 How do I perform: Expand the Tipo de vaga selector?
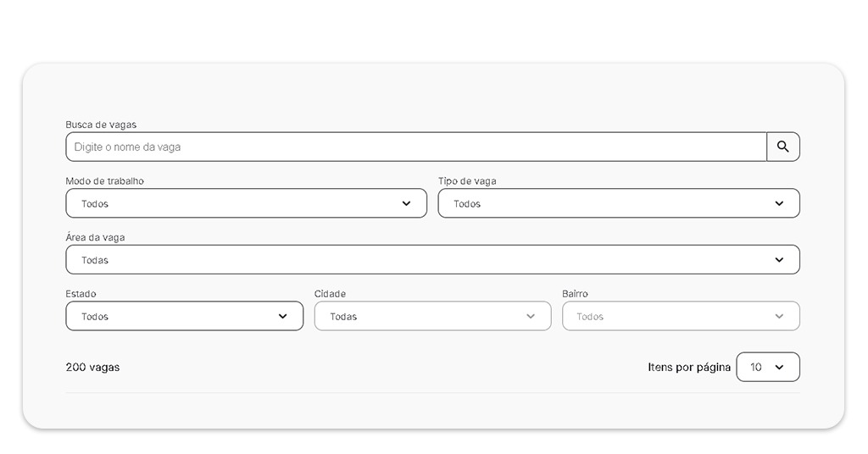point(618,203)
